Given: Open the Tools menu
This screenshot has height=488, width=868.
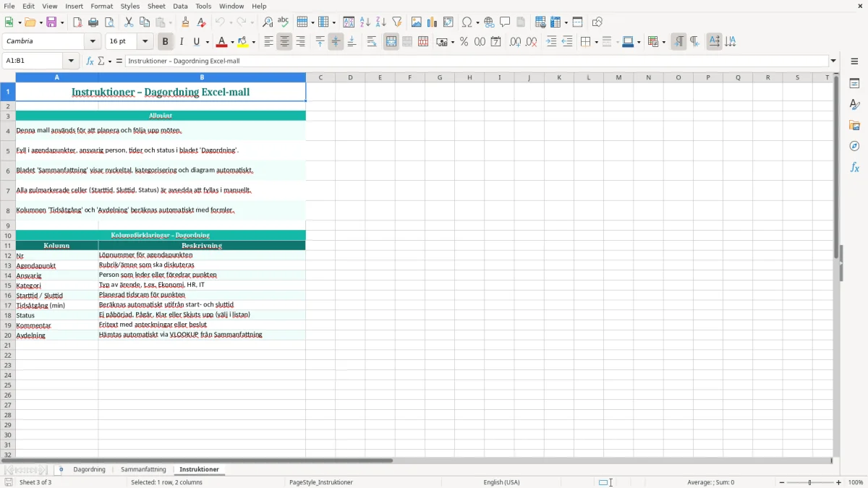Looking at the screenshot, I should click(203, 6).
